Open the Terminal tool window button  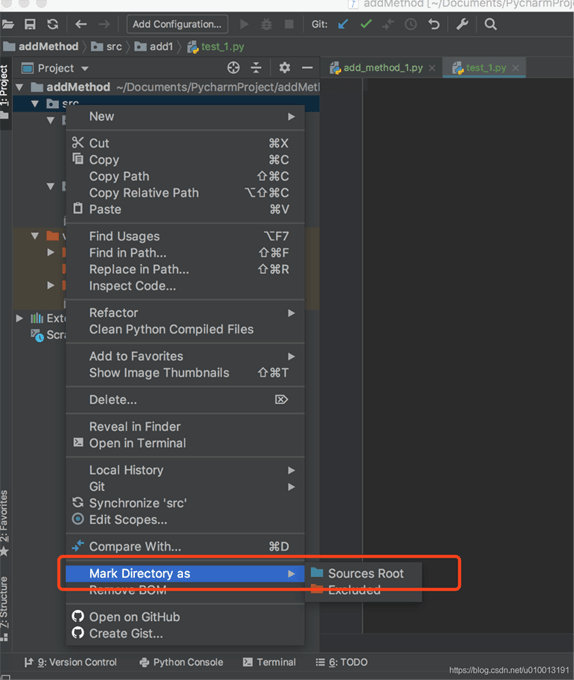pyautogui.click(x=270, y=662)
